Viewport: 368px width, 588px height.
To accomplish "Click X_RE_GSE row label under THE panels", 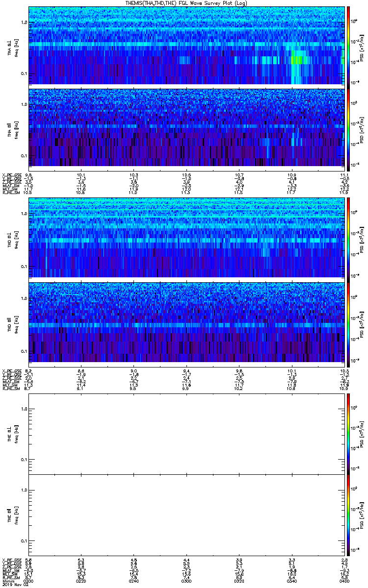I will (12, 560).
